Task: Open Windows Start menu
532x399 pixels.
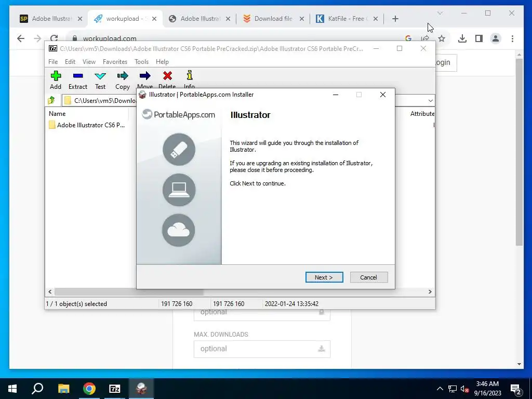Action: click(12, 389)
